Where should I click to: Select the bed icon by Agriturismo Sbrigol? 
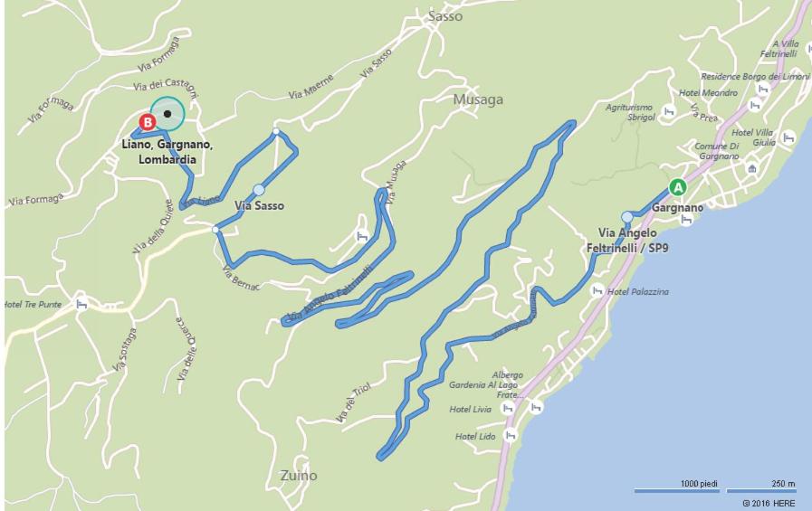669,111
